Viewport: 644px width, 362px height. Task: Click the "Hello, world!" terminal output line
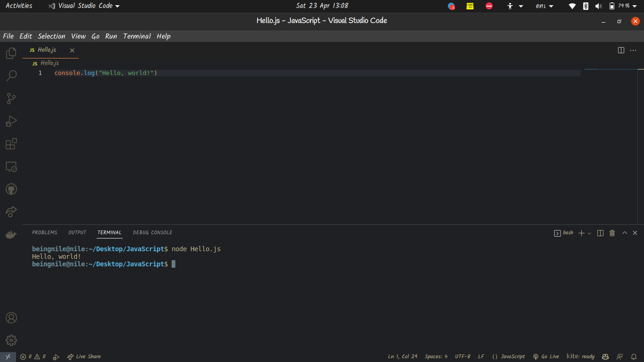click(57, 256)
